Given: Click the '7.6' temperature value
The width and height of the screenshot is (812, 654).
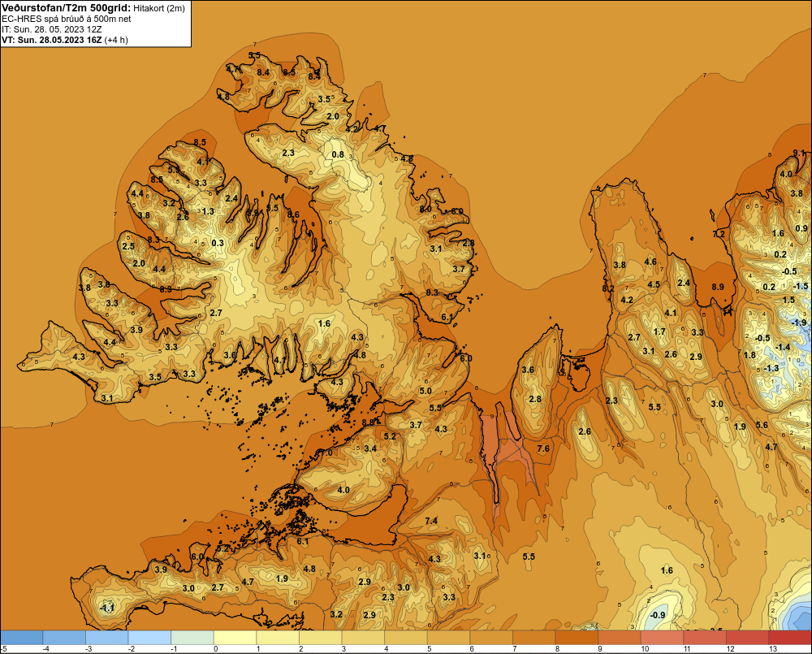Looking at the screenshot, I should [543, 448].
